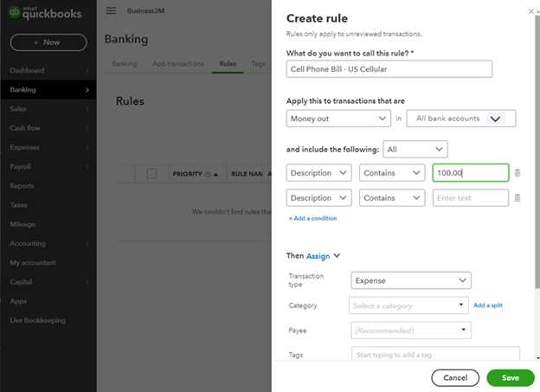Open Payroll in the sidebar
This screenshot has width=540, height=392.
pos(48,167)
